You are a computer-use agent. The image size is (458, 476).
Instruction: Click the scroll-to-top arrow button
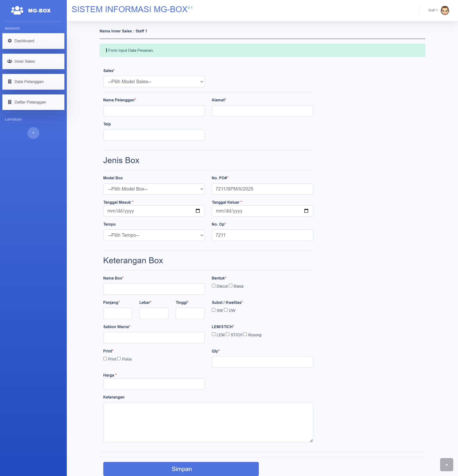[x=446, y=465]
